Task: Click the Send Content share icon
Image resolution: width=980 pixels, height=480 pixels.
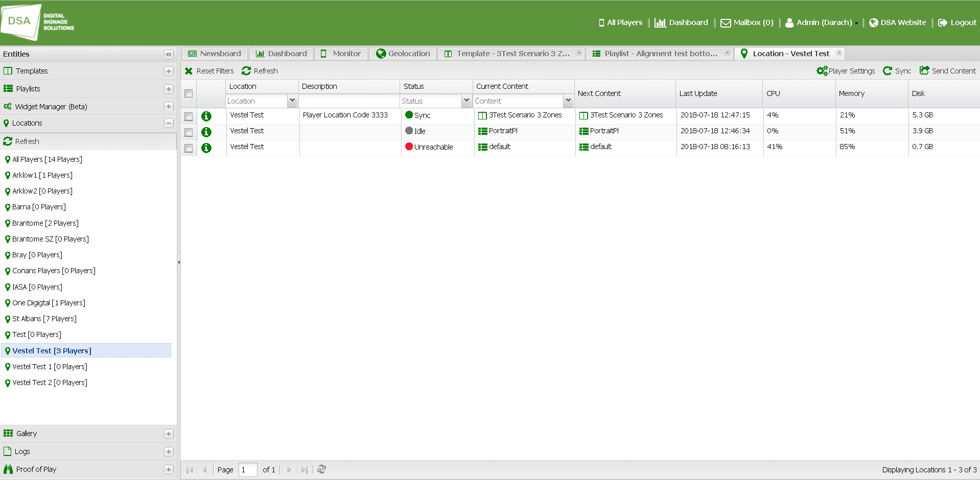Action: click(x=924, y=70)
